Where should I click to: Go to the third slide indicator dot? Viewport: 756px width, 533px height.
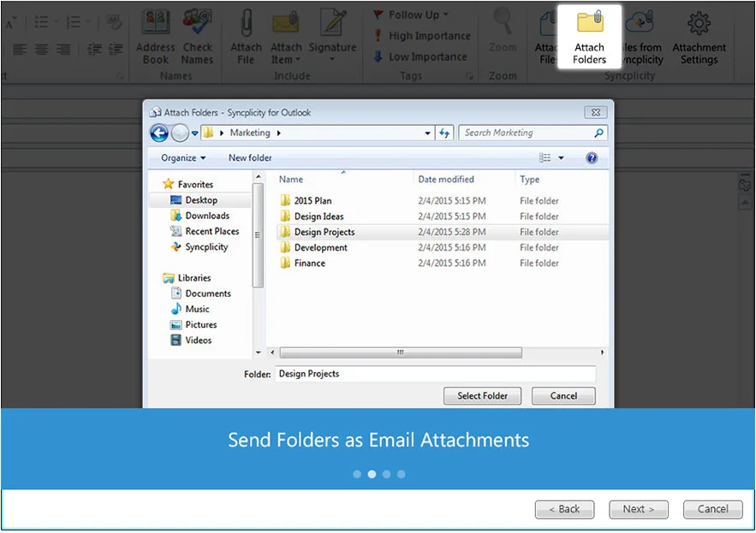point(386,474)
